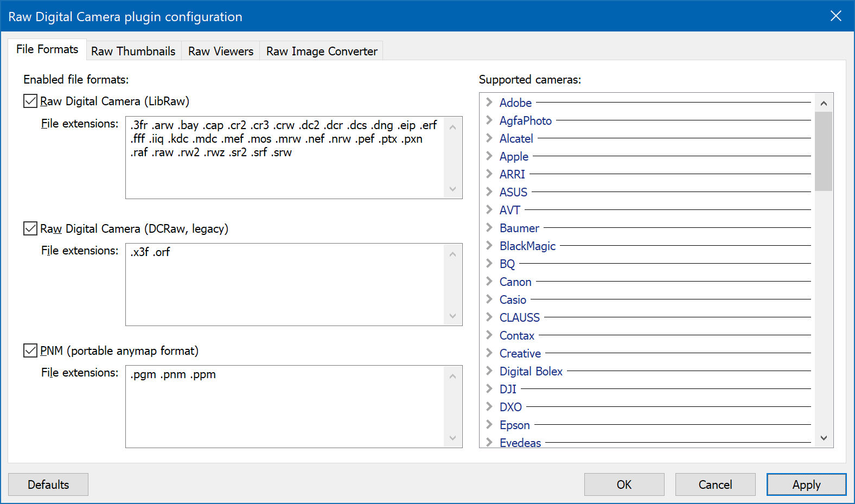Expand the BlackMagic camera group
This screenshot has height=504, width=855.
(x=489, y=245)
